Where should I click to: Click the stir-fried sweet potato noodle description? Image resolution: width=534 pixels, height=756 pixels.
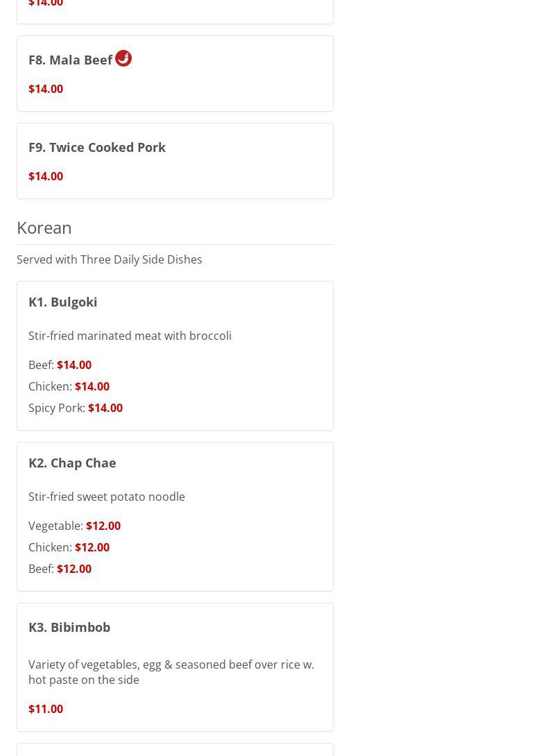click(107, 497)
